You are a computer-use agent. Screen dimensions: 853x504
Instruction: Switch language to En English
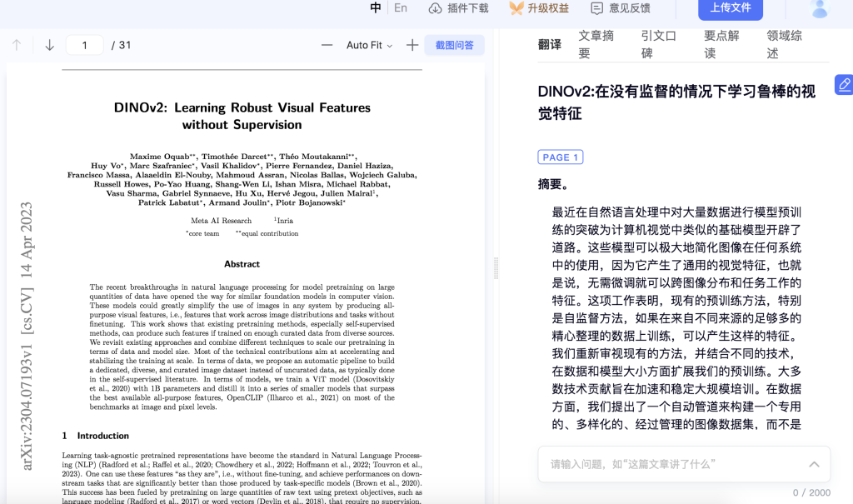coord(401,7)
